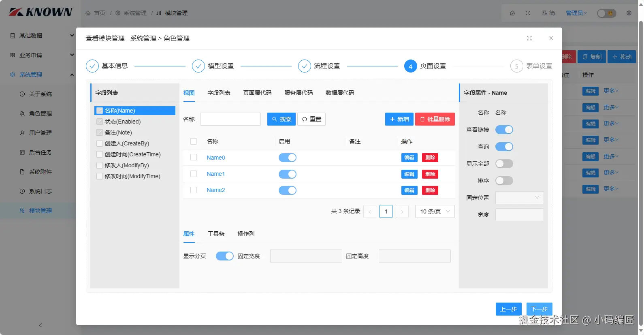This screenshot has height=335, width=644.
Task: Disable the 启用 switch for Name1 row
Action: coord(288,174)
